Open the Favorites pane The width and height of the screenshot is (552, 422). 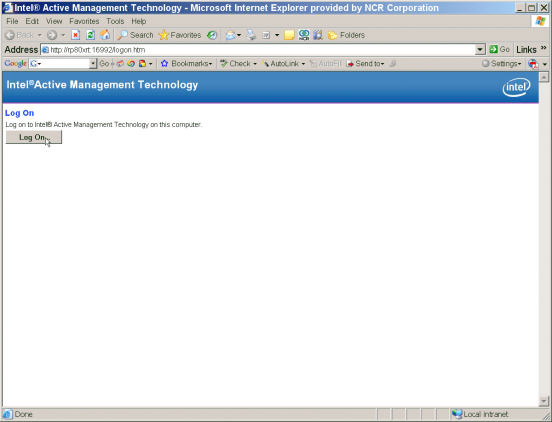tap(180, 35)
